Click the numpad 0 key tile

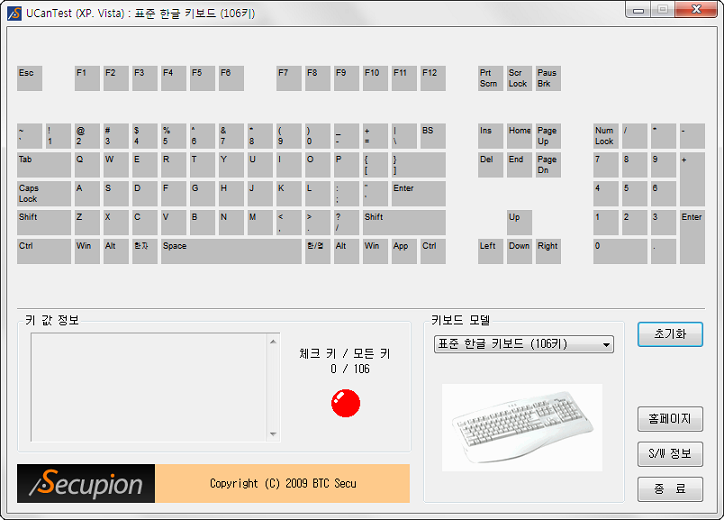point(620,251)
